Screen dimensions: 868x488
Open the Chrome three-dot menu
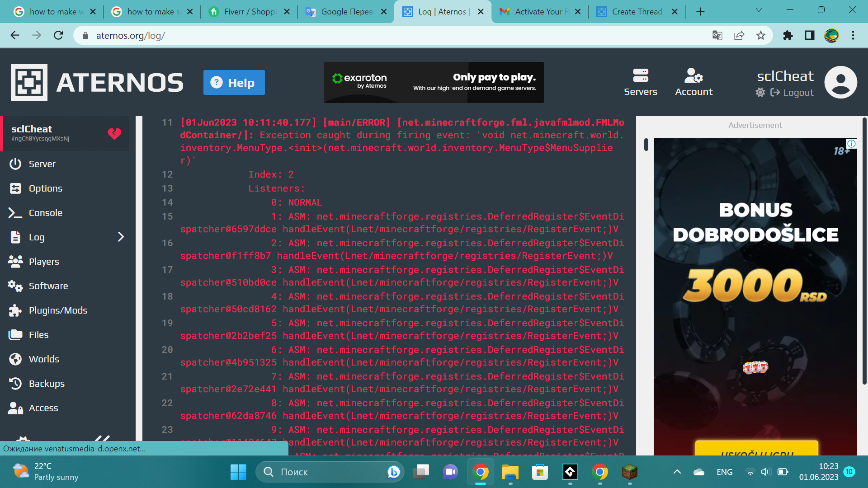(x=853, y=35)
